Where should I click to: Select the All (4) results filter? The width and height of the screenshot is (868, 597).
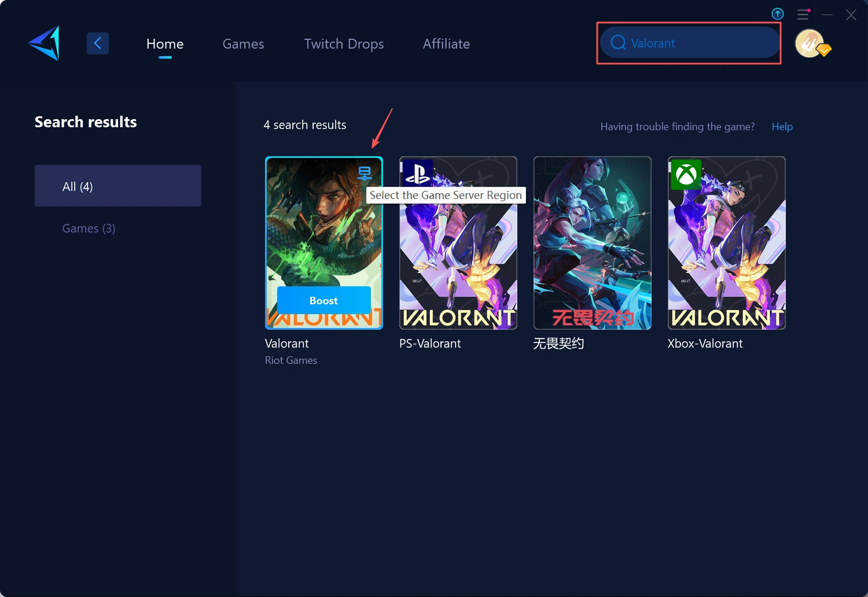click(x=118, y=186)
